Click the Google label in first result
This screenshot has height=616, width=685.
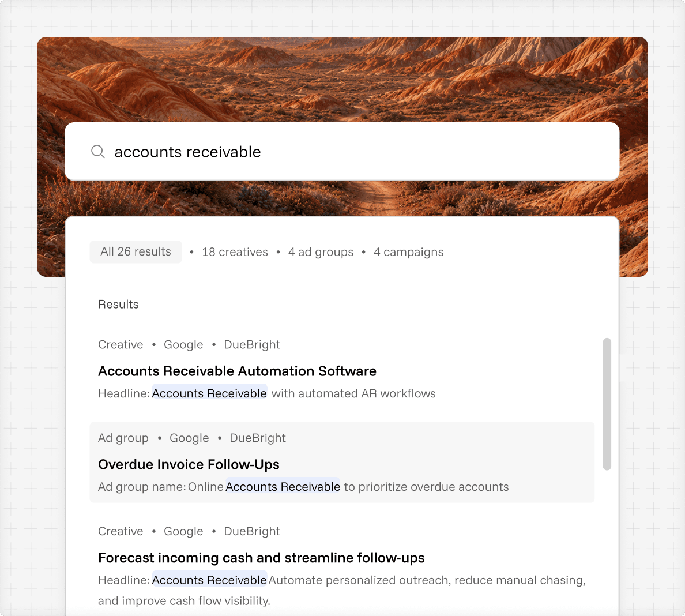pyautogui.click(x=183, y=345)
